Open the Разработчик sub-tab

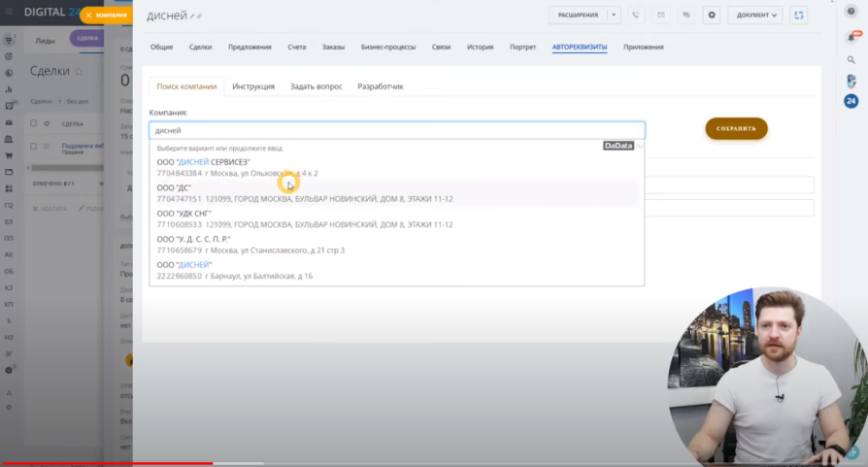(381, 86)
